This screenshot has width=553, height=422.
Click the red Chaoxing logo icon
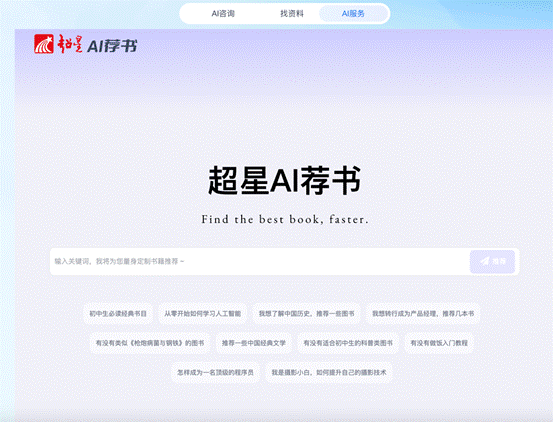pyautogui.click(x=44, y=44)
